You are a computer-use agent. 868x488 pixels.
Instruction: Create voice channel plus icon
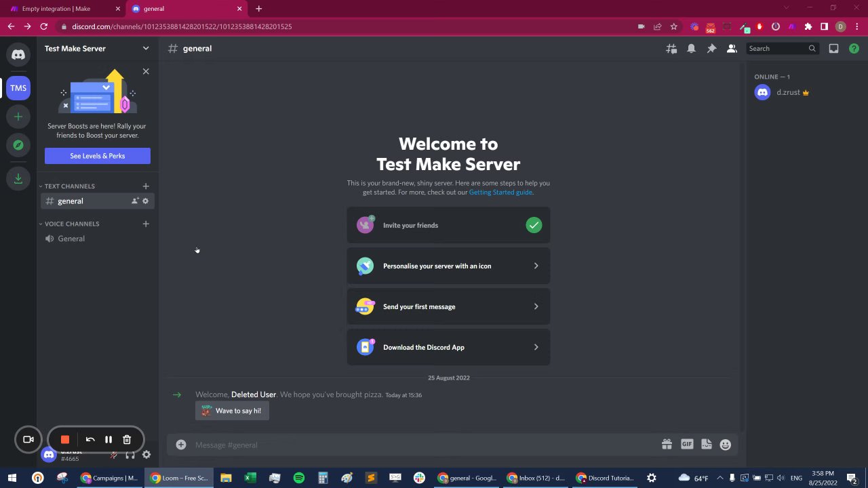point(145,224)
